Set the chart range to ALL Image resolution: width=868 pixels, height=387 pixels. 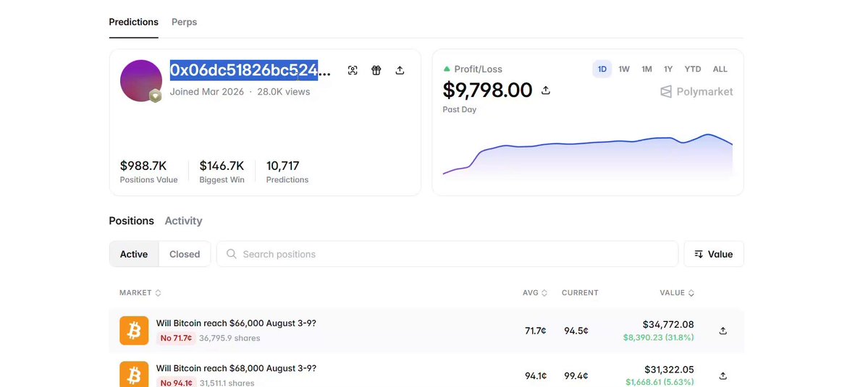720,69
